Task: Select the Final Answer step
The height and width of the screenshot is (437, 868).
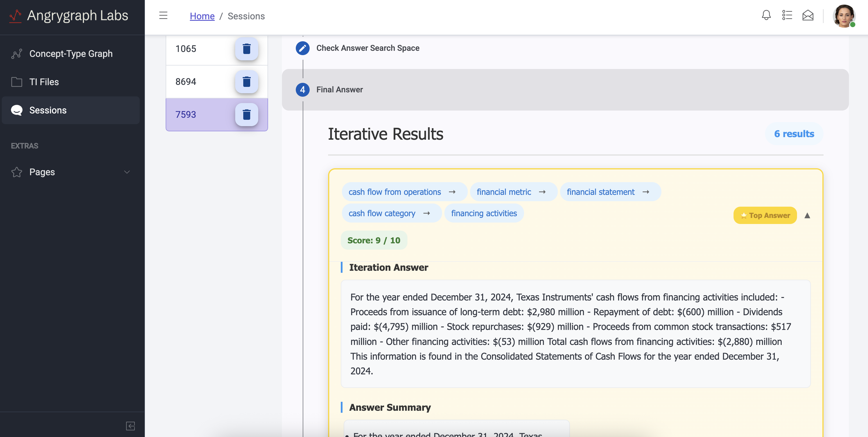Action: click(565, 90)
